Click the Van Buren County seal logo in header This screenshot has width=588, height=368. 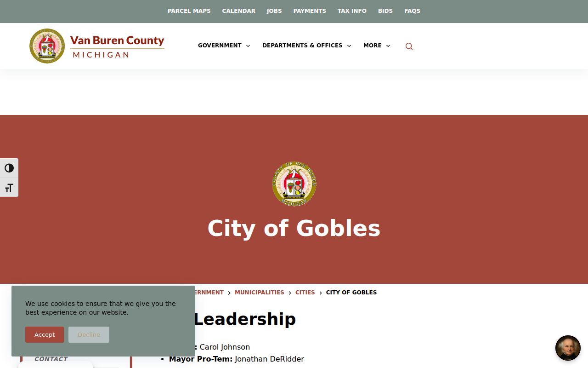[x=47, y=46]
